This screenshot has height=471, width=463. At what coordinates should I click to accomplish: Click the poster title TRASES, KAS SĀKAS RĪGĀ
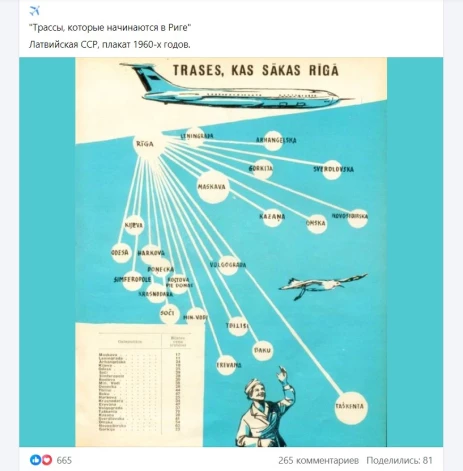pyautogui.click(x=256, y=70)
